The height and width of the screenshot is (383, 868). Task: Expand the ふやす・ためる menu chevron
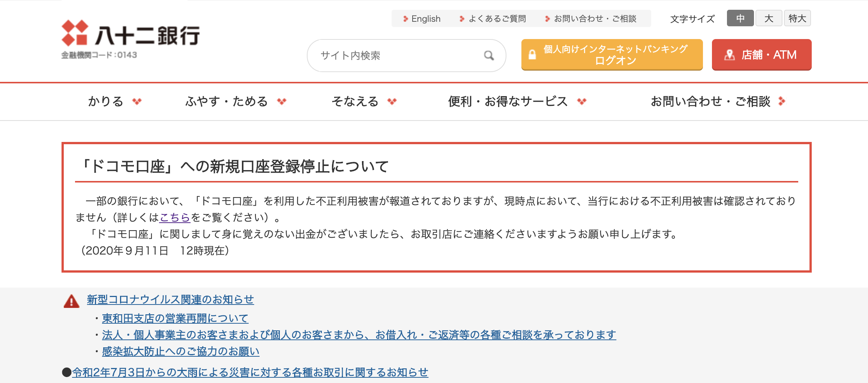282,101
